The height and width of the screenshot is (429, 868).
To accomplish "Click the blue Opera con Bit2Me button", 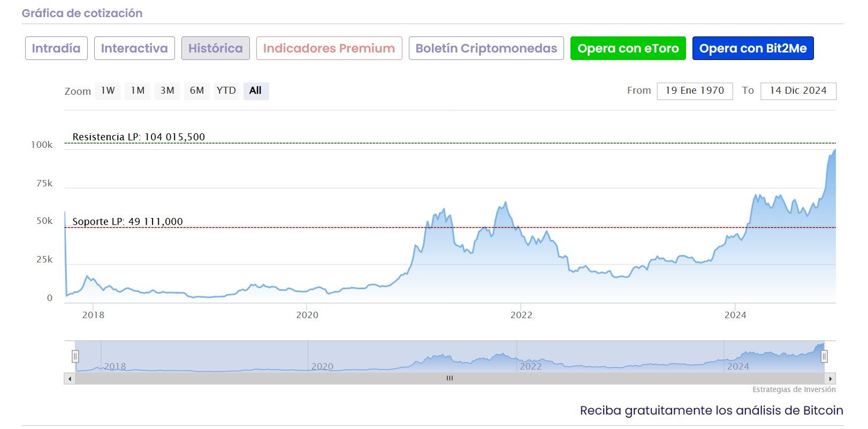I will tap(752, 48).
